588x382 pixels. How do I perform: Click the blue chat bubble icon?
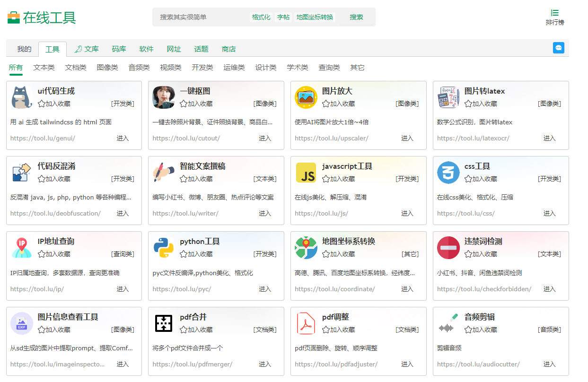coord(558,48)
